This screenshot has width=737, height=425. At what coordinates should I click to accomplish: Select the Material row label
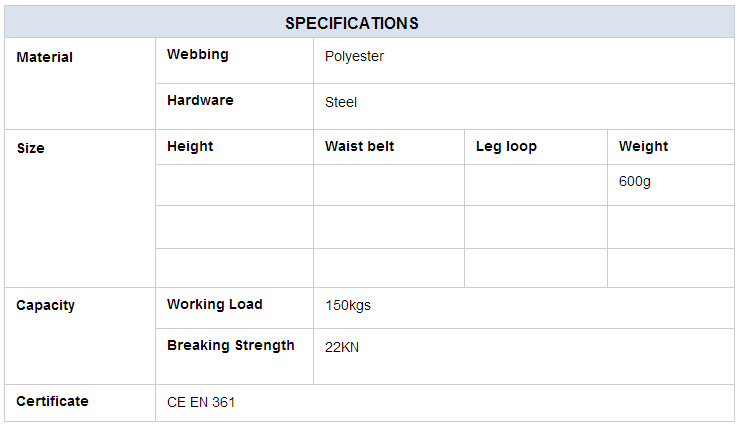[45, 57]
